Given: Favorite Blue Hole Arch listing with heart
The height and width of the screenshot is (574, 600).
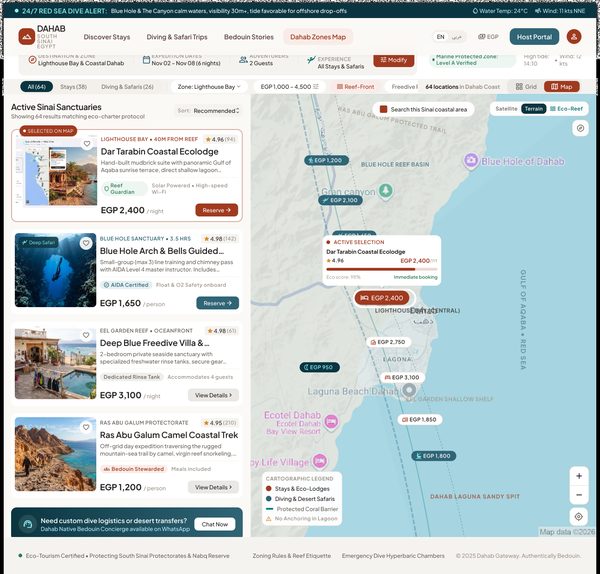Looking at the screenshot, I should coord(86,243).
